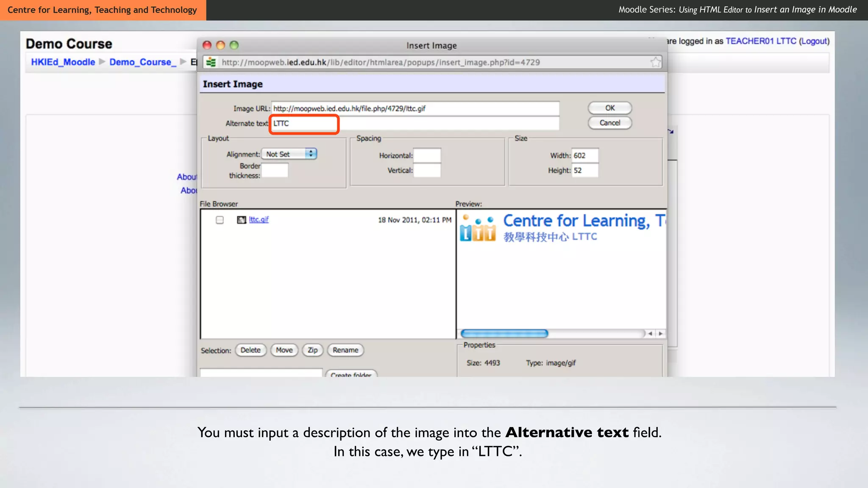Open the Alignment dropdown set to Not Set
The width and height of the screenshot is (868, 488).
(289, 154)
